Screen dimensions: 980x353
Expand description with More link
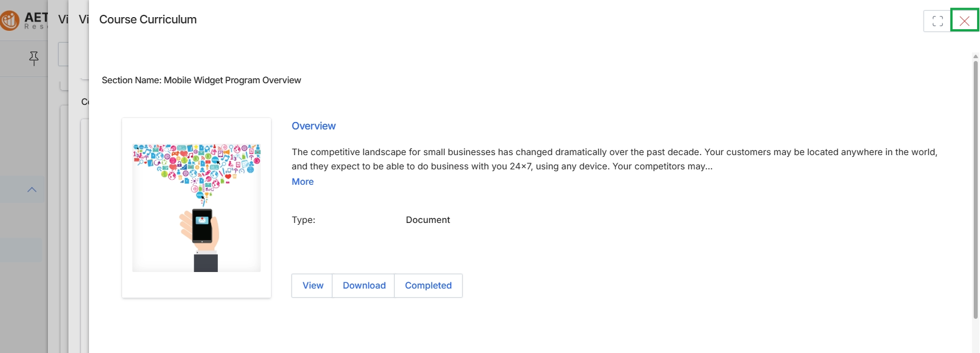pyautogui.click(x=303, y=181)
